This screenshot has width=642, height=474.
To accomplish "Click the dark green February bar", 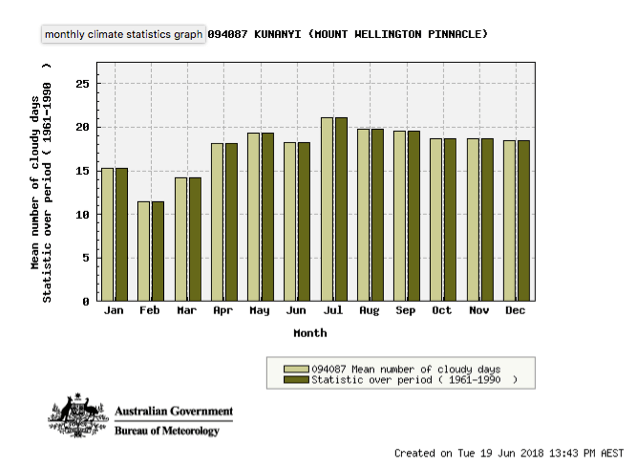I will tap(158, 251).
